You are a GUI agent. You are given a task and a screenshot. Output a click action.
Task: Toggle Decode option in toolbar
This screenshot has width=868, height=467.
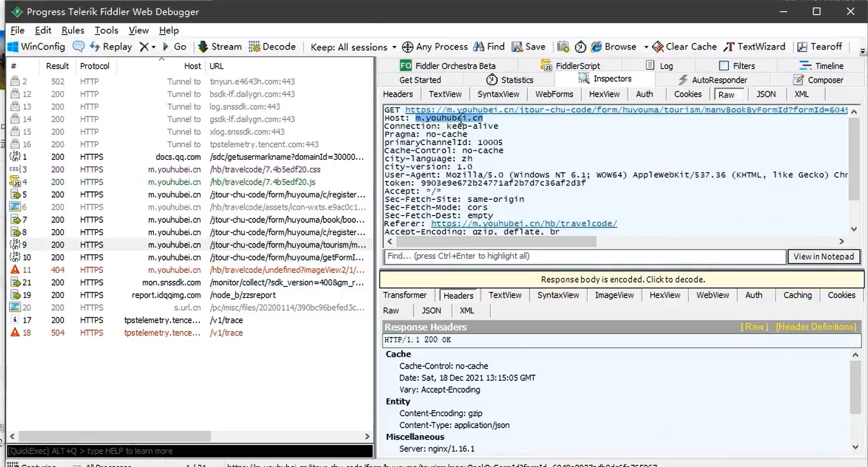[272, 47]
